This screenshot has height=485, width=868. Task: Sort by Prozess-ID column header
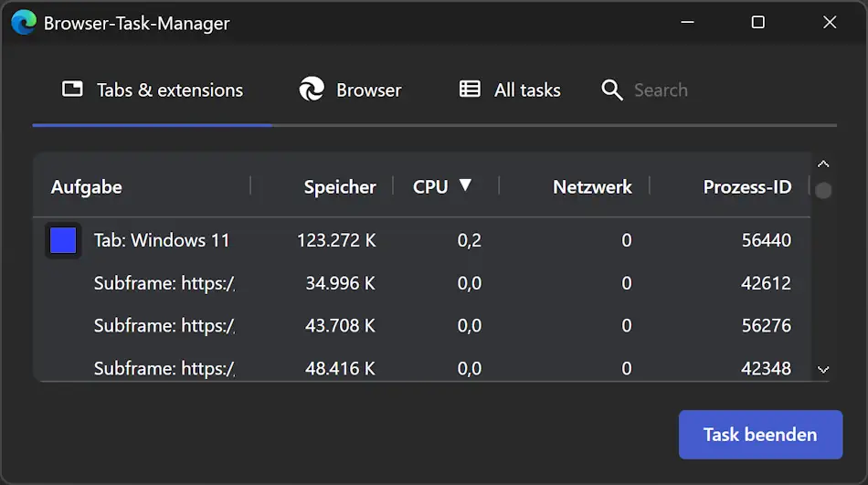pyautogui.click(x=747, y=187)
